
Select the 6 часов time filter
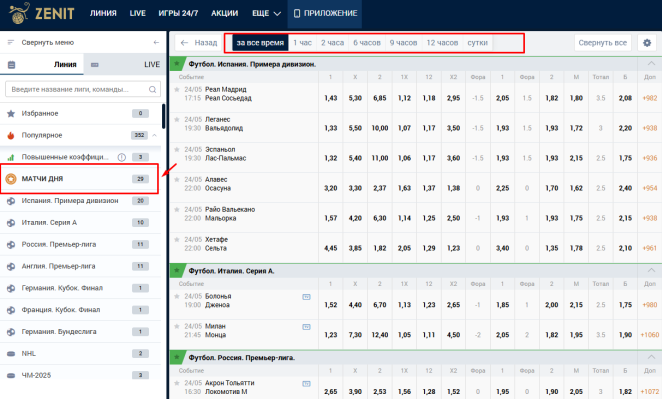pyautogui.click(x=367, y=43)
